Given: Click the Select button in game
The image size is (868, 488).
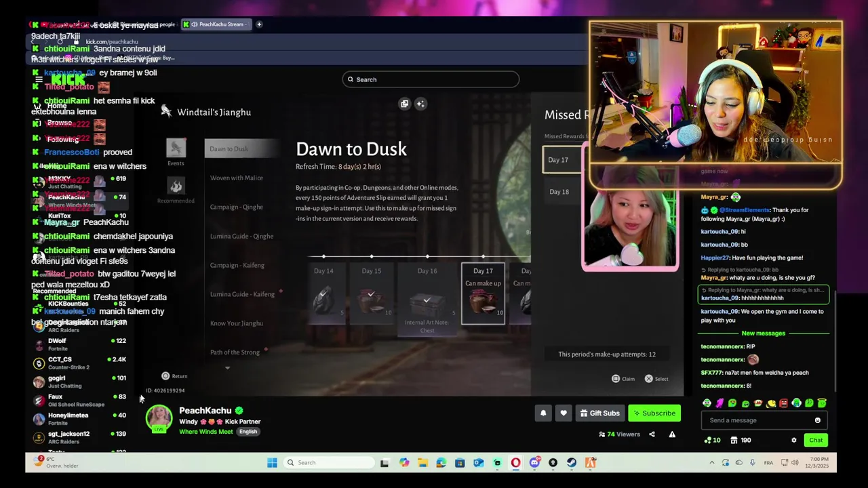Looking at the screenshot, I should 656,379.
